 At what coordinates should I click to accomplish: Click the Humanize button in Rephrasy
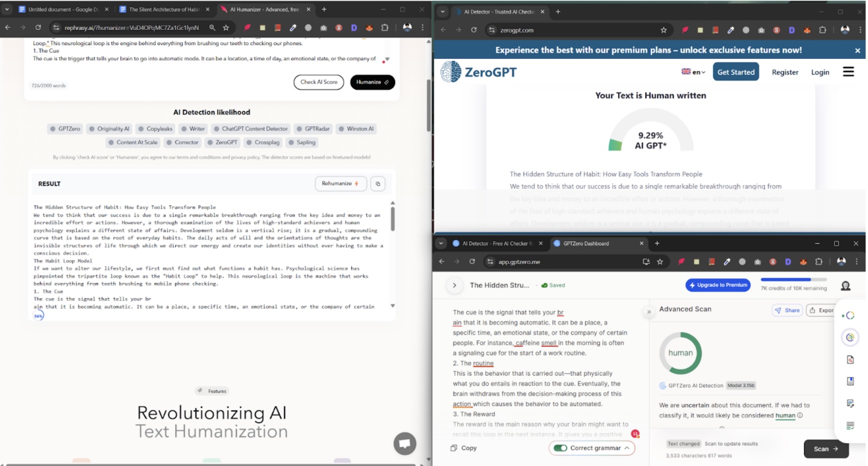pos(372,82)
